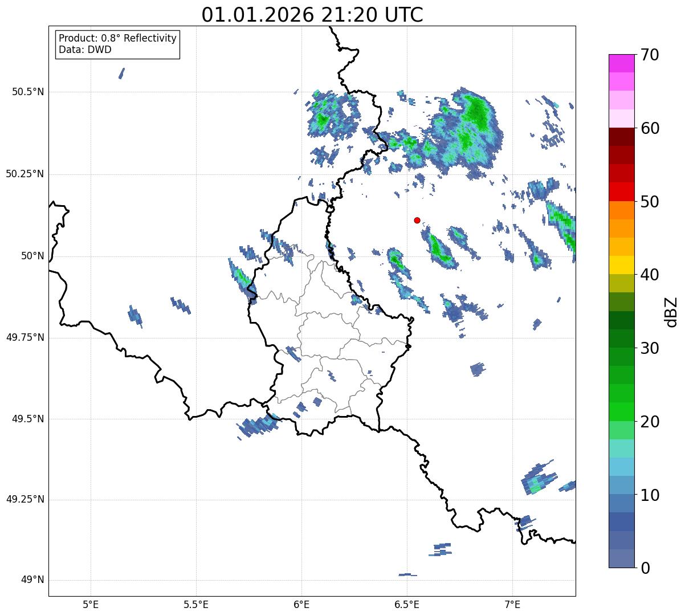Viewport: 685px width, 616px height.
Task: Click the 49.5°N latitude label
Action: (x=28, y=419)
